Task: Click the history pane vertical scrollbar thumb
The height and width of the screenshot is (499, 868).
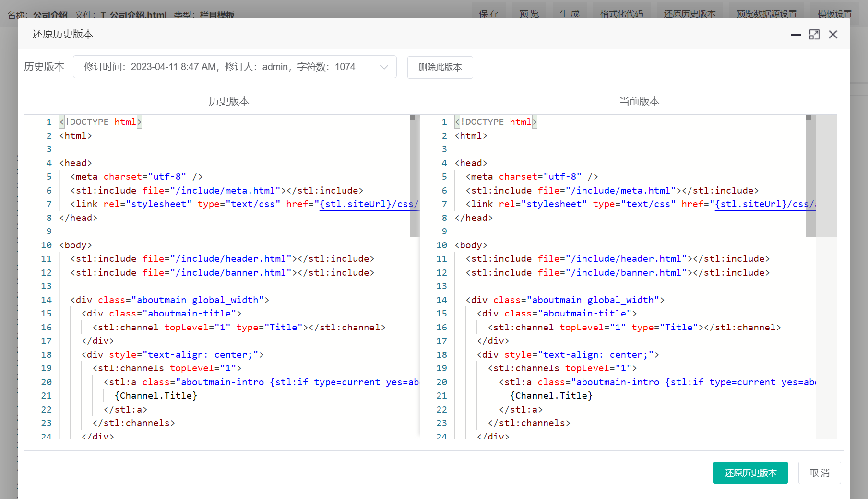Action: (x=415, y=178)
